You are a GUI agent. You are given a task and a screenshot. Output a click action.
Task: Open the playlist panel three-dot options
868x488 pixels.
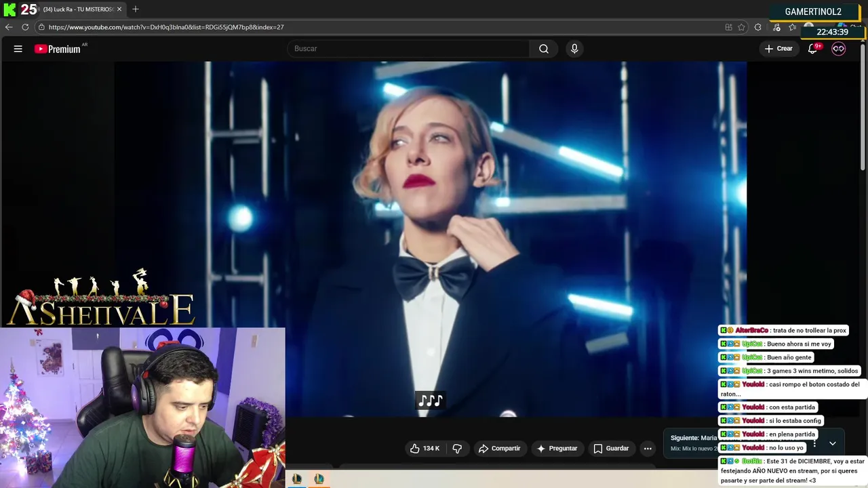[814, 443]
